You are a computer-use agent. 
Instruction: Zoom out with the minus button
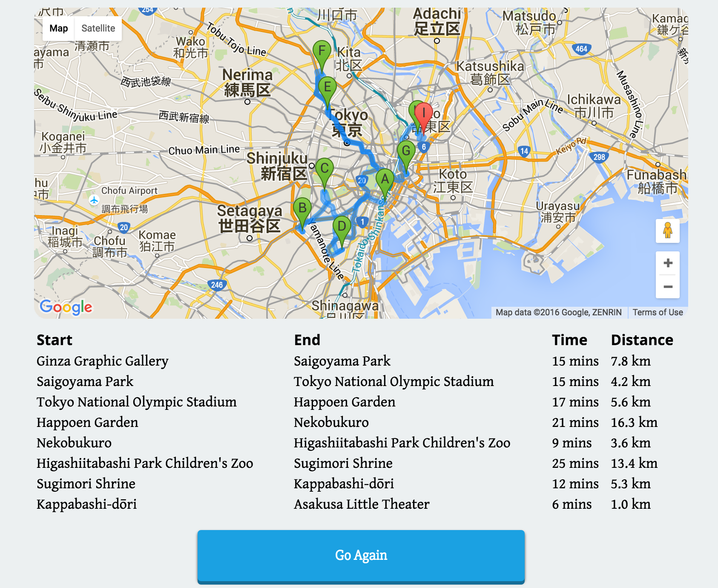[668, 287]
